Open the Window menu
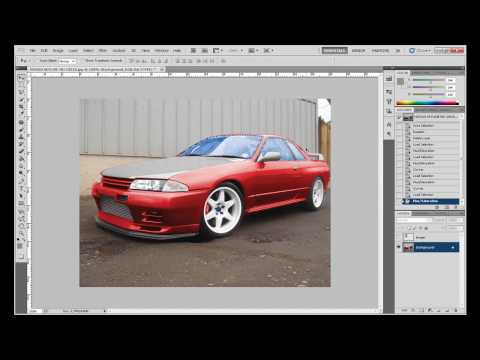 [161, 51]
